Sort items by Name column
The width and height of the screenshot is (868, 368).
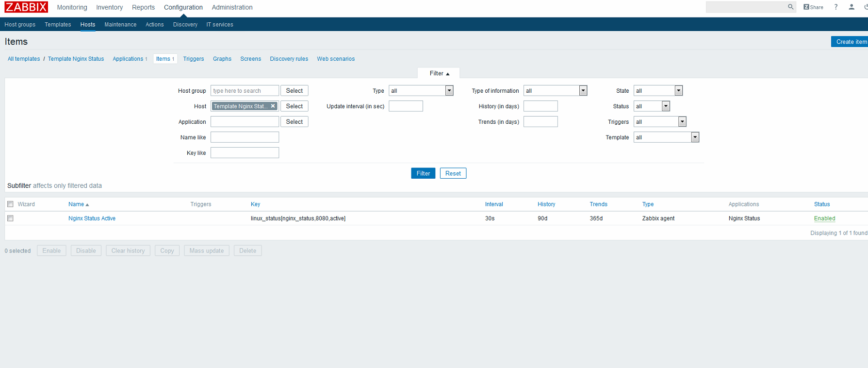(x=79, y=204)
